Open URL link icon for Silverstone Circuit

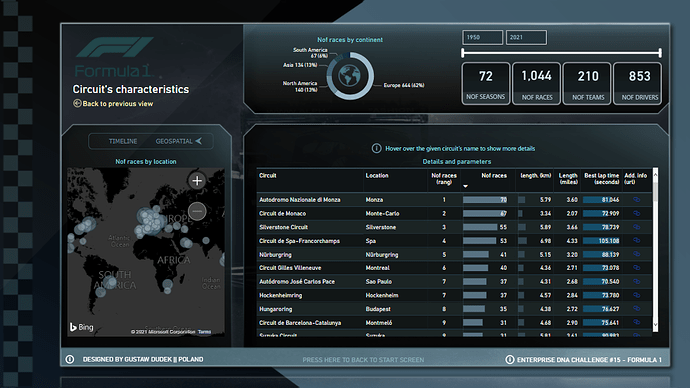pyautogui.click(x=636, y=227)
